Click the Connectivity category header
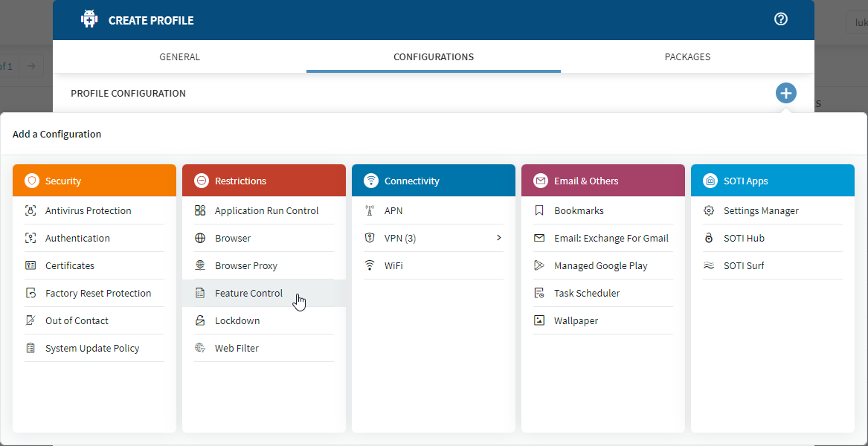This screenshot has height=446, width=868. [x=434, y=181]
